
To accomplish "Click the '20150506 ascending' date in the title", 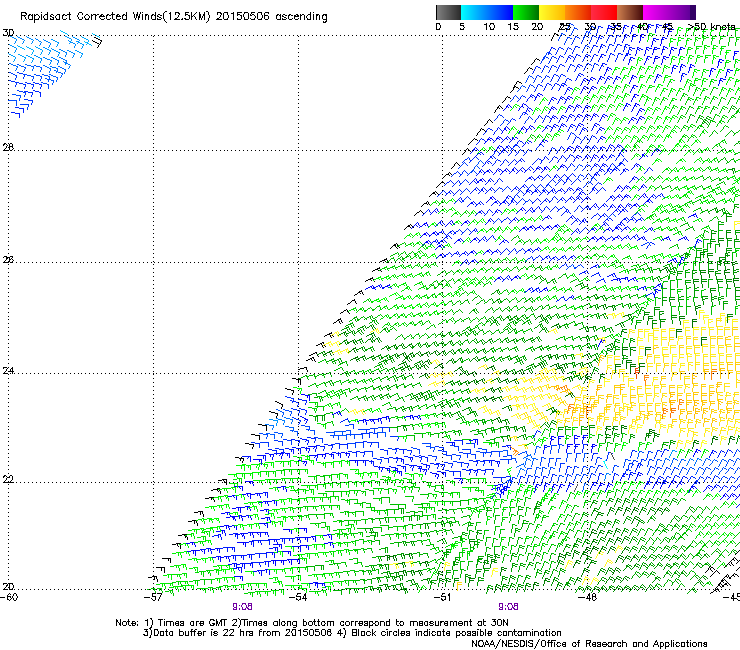I will (271, 17).
